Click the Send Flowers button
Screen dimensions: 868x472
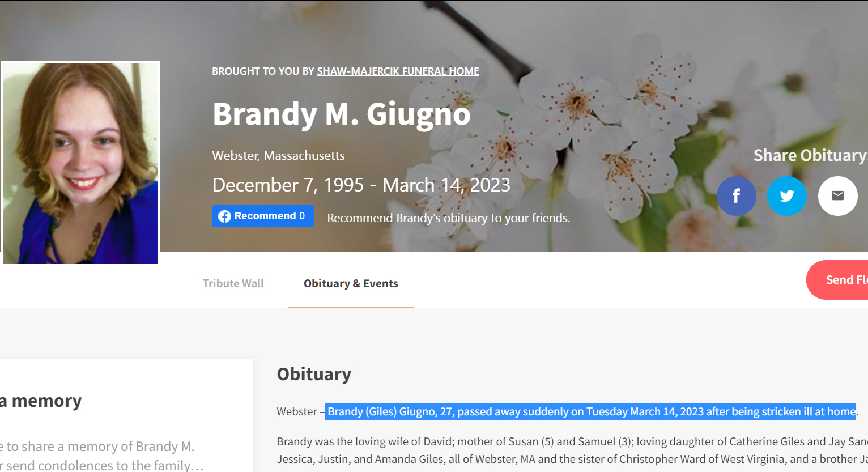[837, 280]
